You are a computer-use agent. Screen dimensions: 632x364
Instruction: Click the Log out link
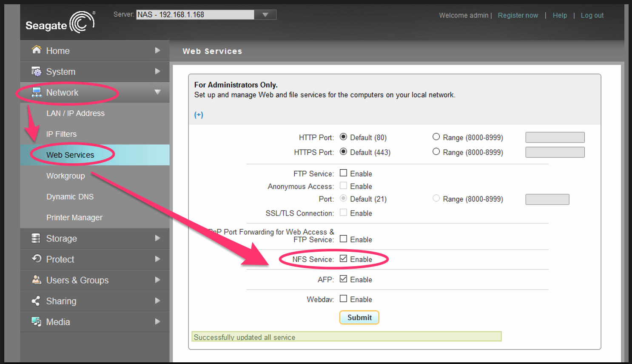click(592, 15)
